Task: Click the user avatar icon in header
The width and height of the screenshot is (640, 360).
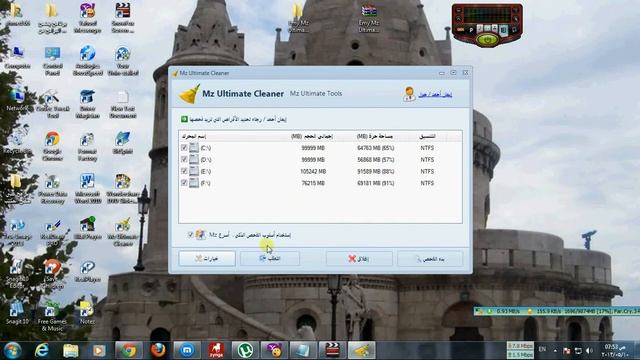Action: 409,94
